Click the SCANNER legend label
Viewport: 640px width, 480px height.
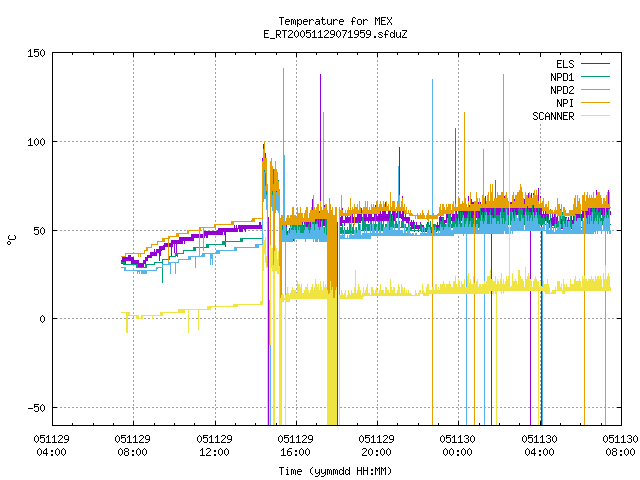pos(553,116)
